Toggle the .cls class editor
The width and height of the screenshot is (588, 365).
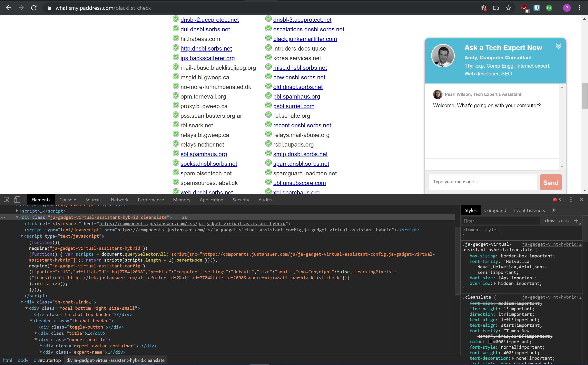click(564, 221)
